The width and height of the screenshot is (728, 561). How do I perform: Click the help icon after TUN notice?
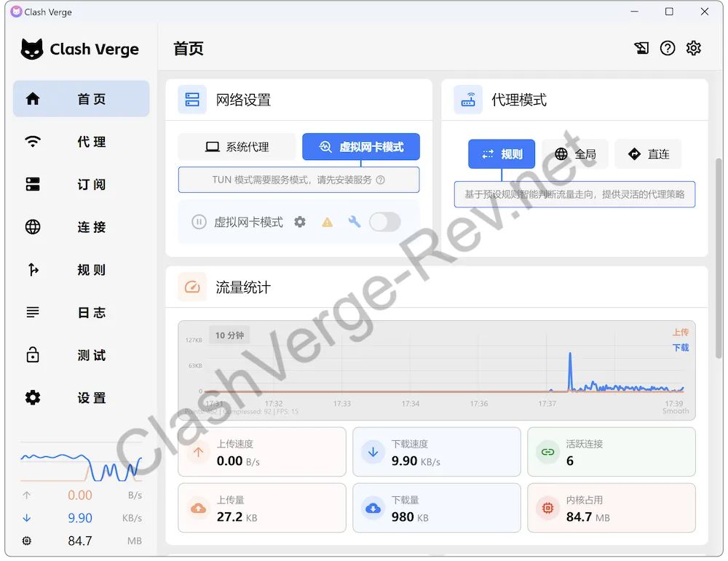click(380, 180)
